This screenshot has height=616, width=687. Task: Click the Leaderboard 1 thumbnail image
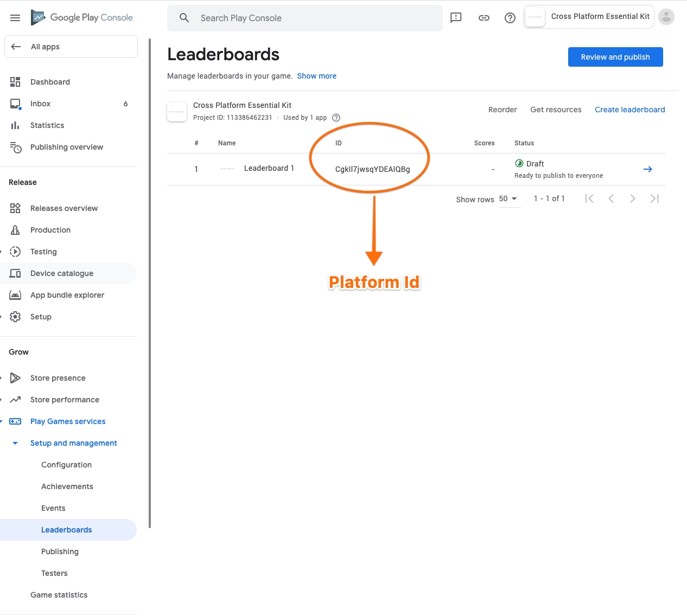[227, 169]
